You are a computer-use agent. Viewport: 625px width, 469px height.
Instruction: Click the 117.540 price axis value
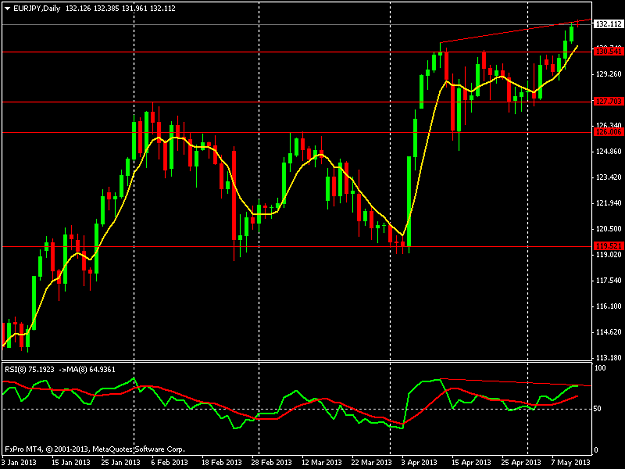[609, 281]
